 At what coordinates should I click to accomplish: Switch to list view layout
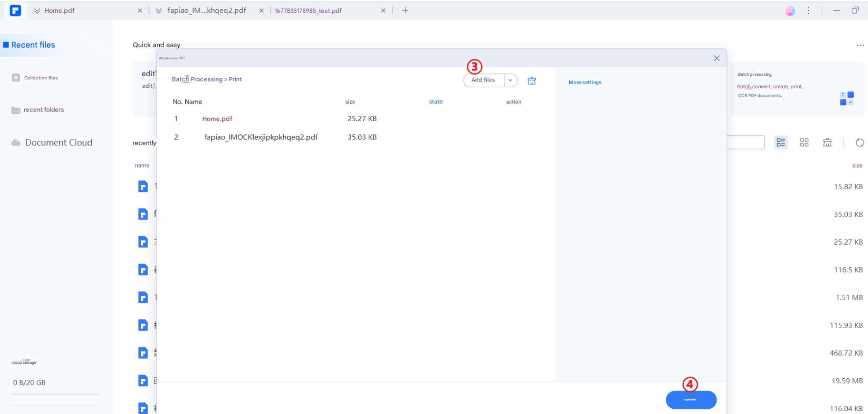coord(781,142)
